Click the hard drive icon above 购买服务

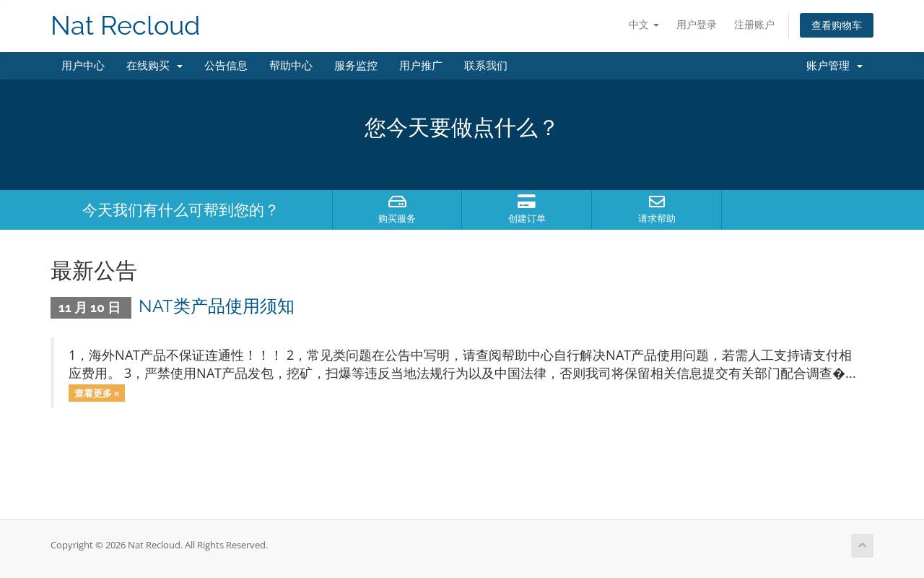click(x=397, y=202)
